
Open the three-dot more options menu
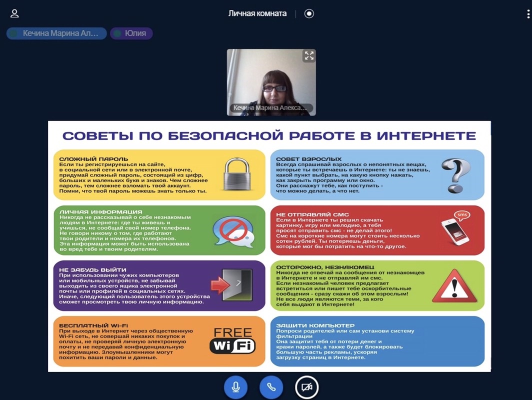point(528,14)
